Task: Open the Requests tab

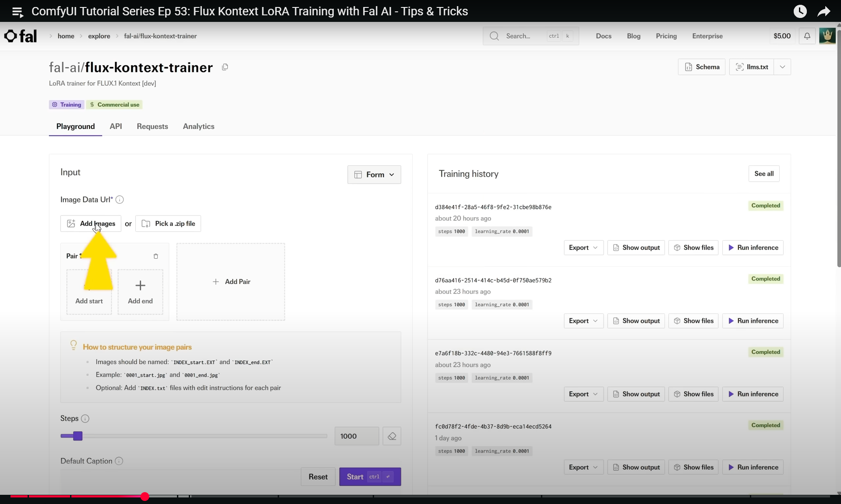Action: (152, 127)
